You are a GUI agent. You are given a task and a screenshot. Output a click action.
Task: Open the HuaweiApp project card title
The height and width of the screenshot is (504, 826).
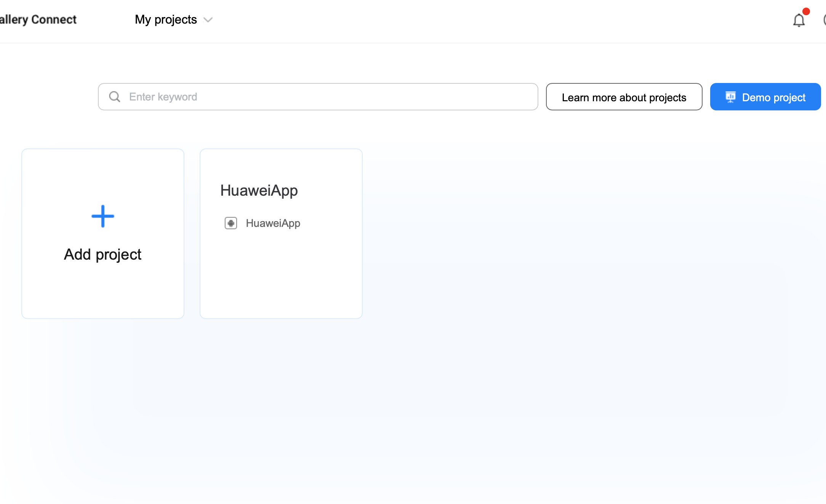coord(259,190)
